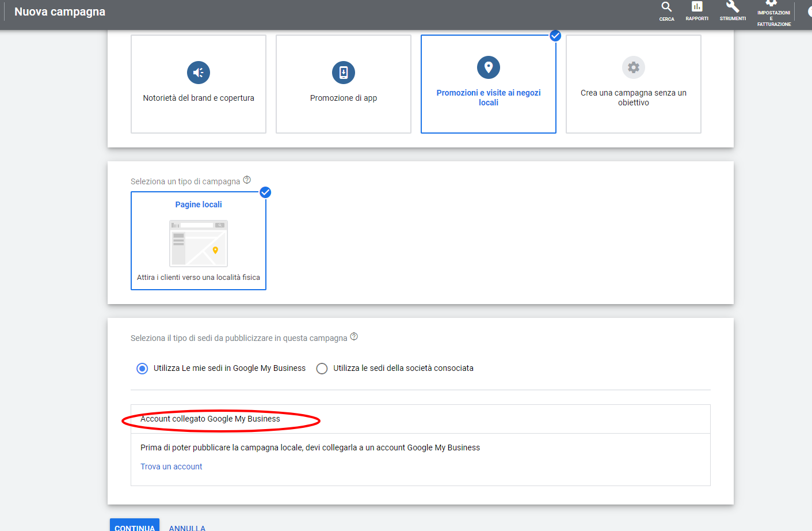Click the map pin icon for local visits
Screen dimensions: 812x531
click(x=489, y=67)
